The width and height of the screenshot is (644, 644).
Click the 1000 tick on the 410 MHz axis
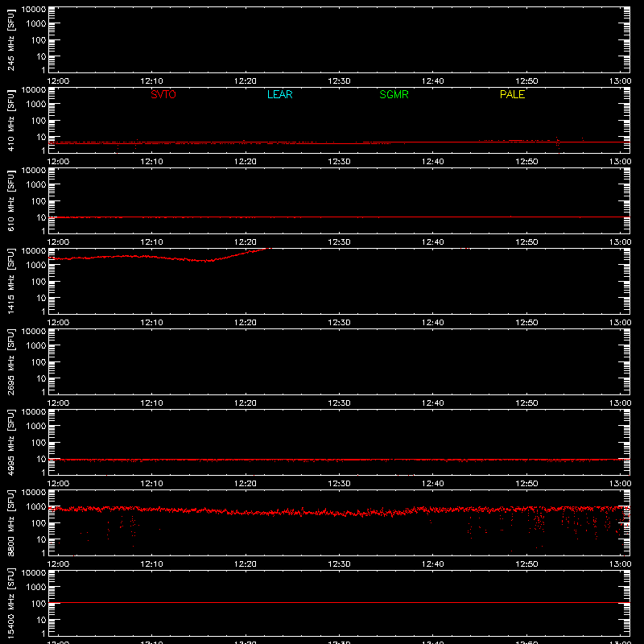coord(36,105)
